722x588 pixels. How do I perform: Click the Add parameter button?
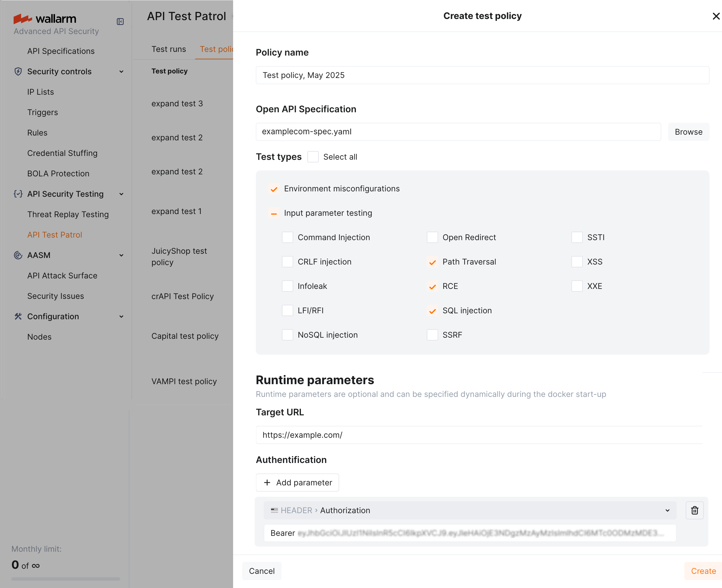(x=297, y=482)
